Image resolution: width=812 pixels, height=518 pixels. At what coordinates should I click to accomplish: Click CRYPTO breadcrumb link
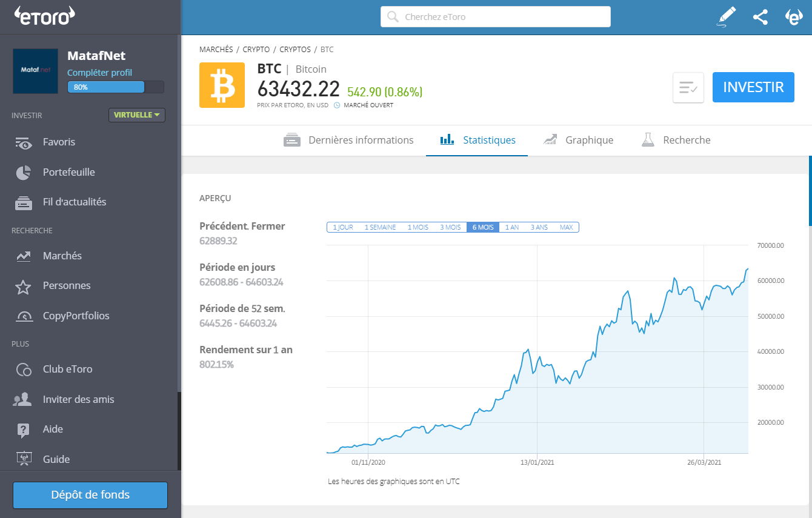tap(256, 50)
